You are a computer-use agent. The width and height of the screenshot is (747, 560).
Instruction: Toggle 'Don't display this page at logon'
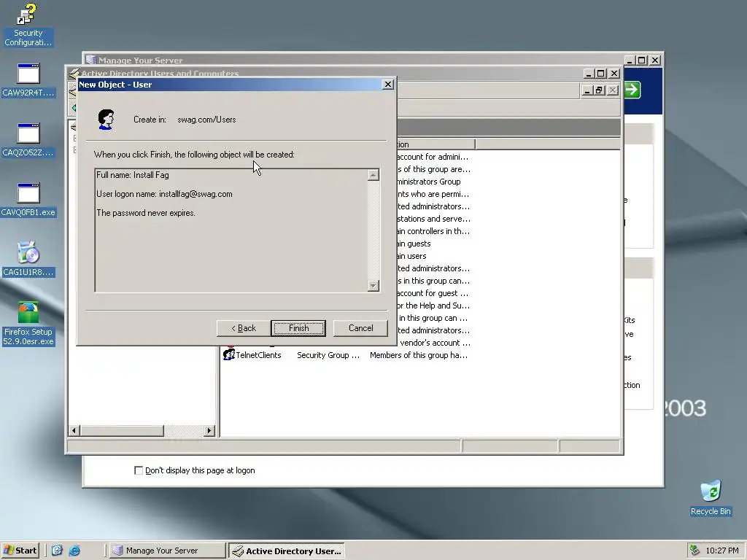139,470
